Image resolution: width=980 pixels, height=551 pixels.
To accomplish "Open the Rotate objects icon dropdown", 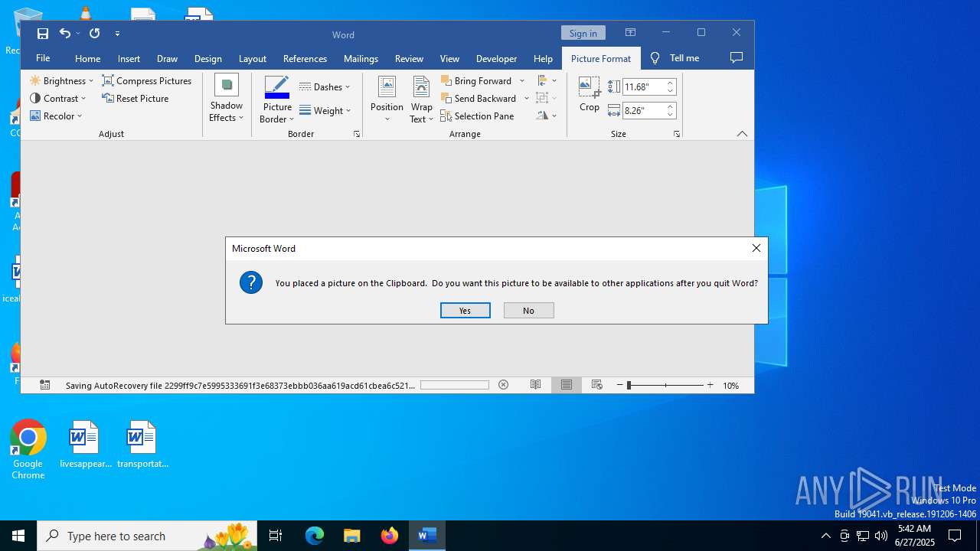I will tap(547, 116).
